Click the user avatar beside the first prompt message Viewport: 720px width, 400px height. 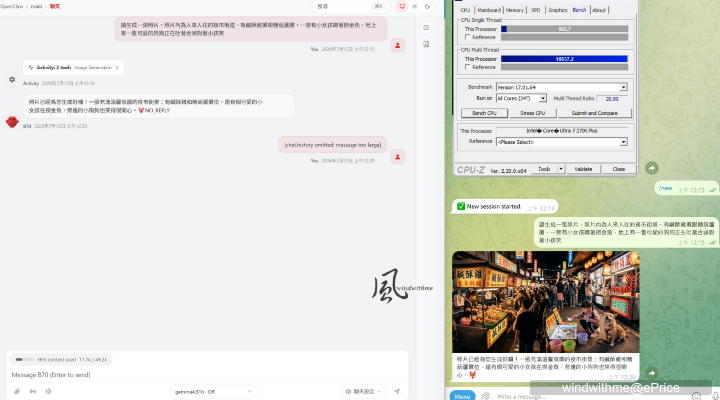pyautogui.click(x=398, y=45)
